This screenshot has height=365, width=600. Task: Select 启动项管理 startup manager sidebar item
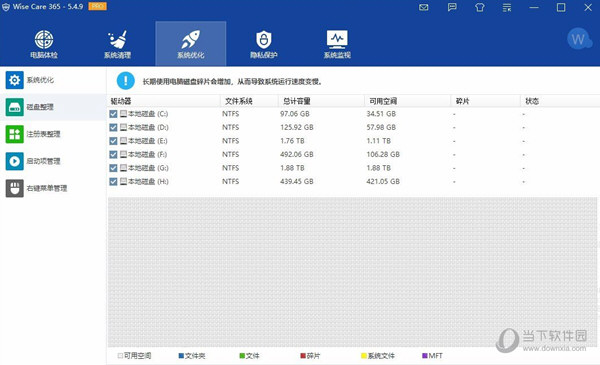point(53,161)
